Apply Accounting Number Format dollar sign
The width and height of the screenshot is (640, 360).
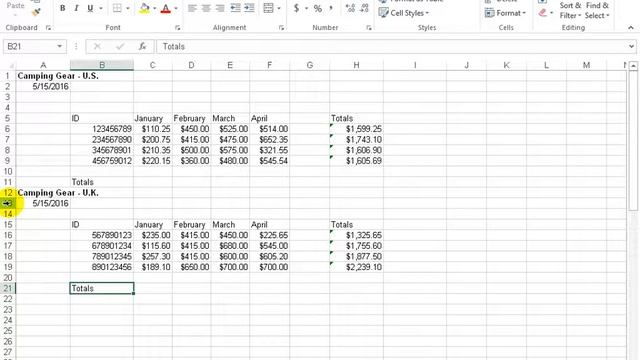pos(296,8)
